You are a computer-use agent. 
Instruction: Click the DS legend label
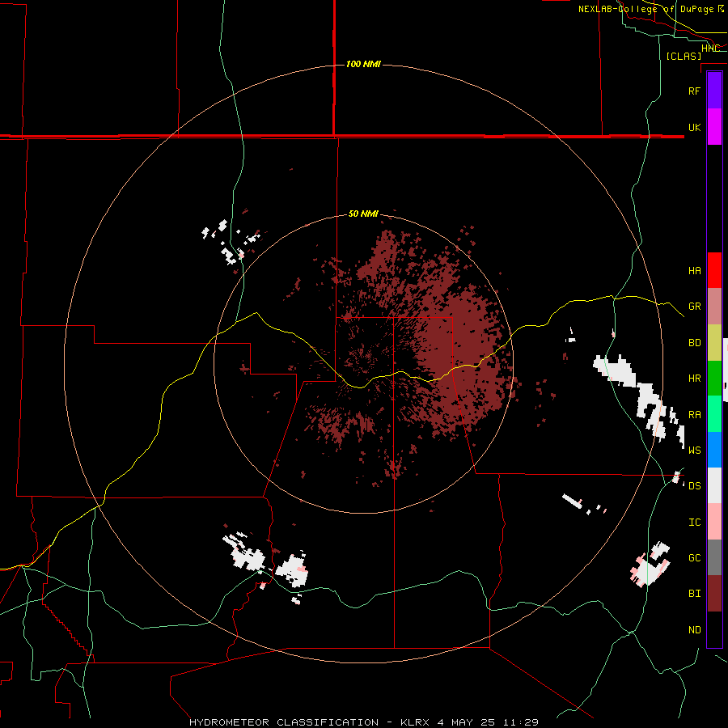694,485
